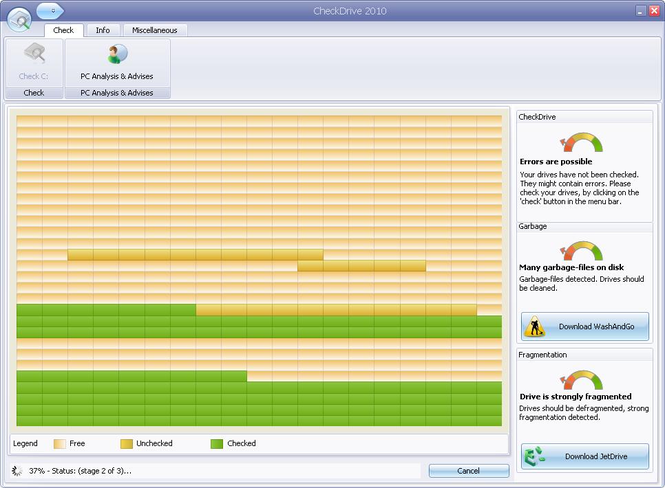
Task: Click the Check group label
Action: click(x=34, y=92)
